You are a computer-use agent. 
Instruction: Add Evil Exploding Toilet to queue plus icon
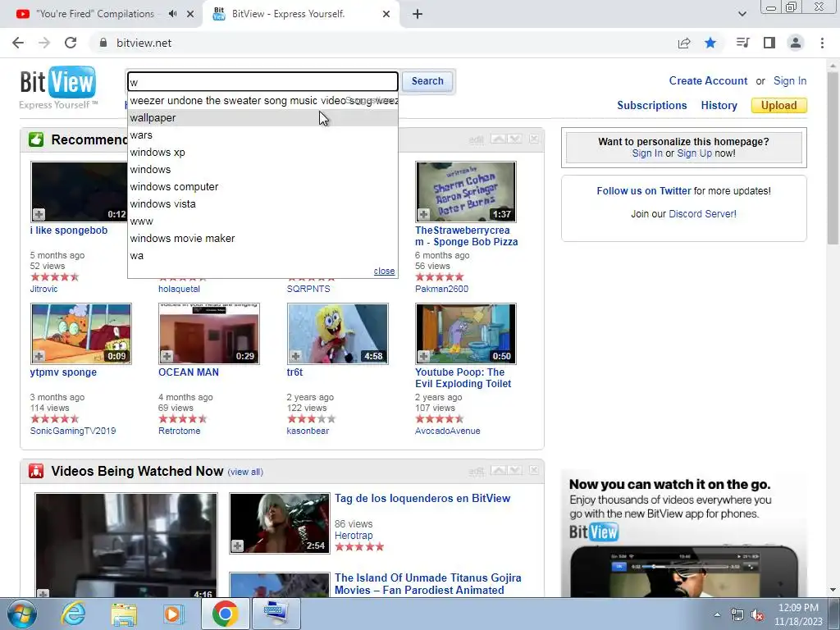pyautogui.click(x=423, y=356)
